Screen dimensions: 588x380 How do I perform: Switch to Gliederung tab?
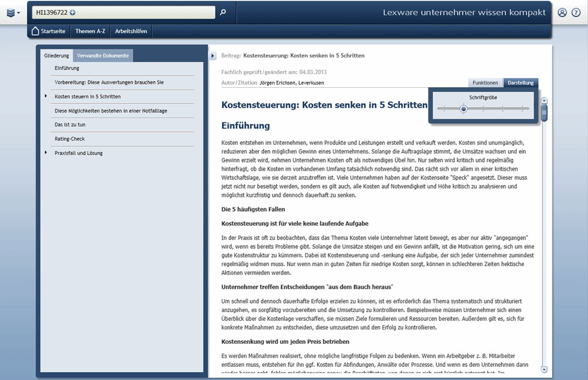point(57,56)
